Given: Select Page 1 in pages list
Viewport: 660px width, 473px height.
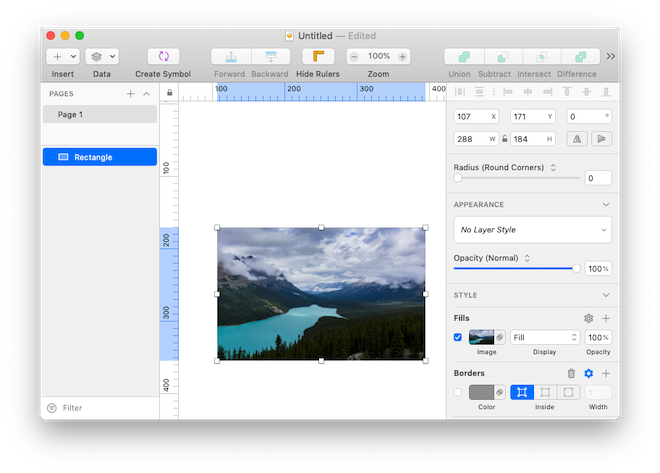Looking at the screenshot, I should tap(99, 115).
